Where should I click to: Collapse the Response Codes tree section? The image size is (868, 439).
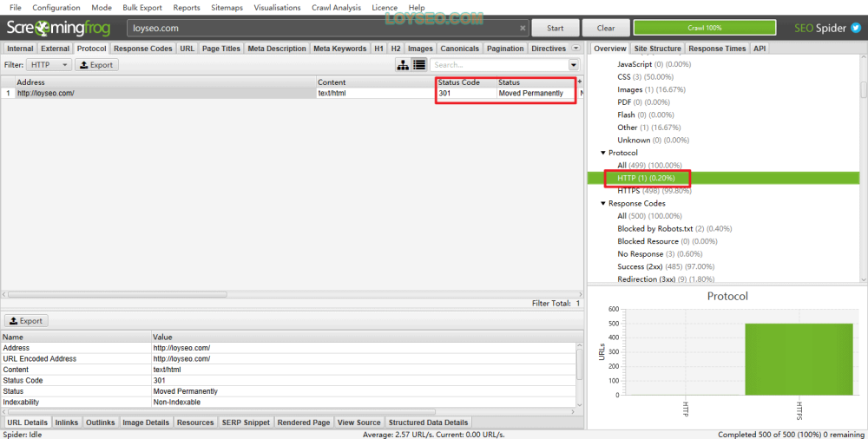pyautogui.click(x=603, y=203)
